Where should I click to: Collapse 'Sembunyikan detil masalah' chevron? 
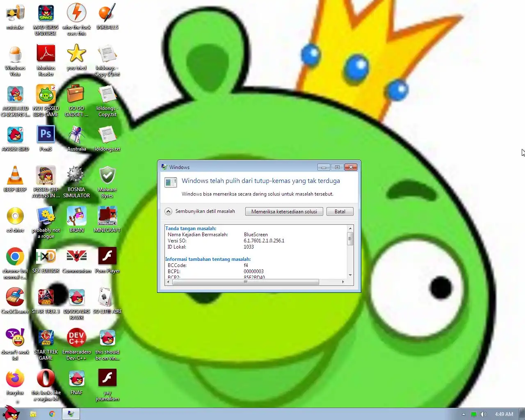[169, 212]
